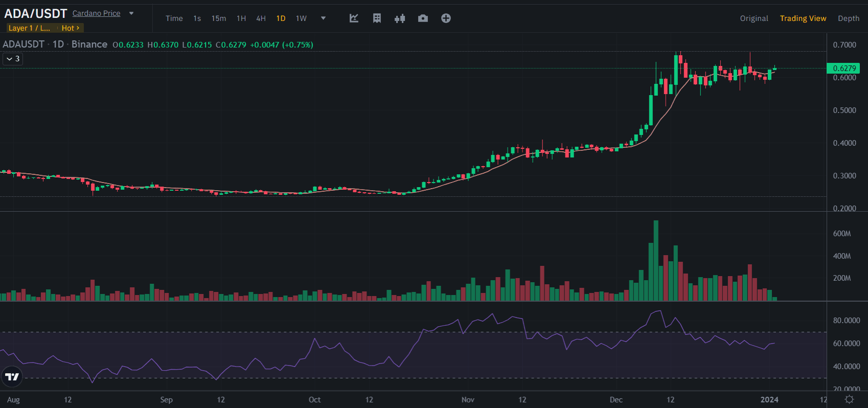Collapse the indicator legend showing 3
Viewport: 868px width, 408px height.
[13, 59]
